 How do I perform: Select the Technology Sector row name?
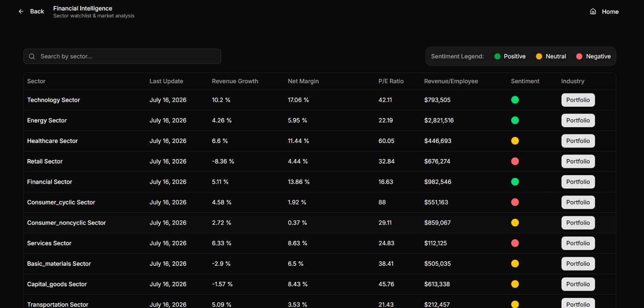tap(54, 100)
